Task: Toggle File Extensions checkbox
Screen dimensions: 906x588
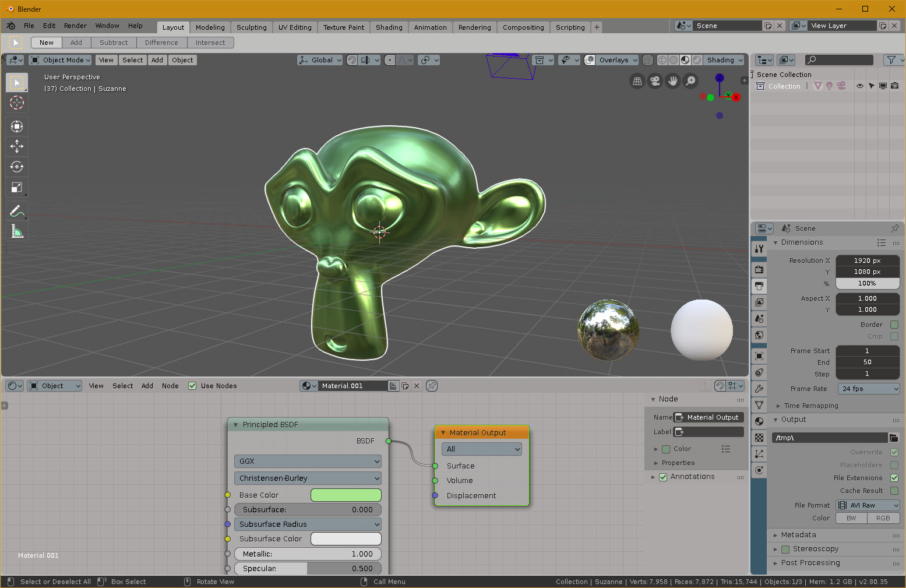Action: click(x=894, y=478)
